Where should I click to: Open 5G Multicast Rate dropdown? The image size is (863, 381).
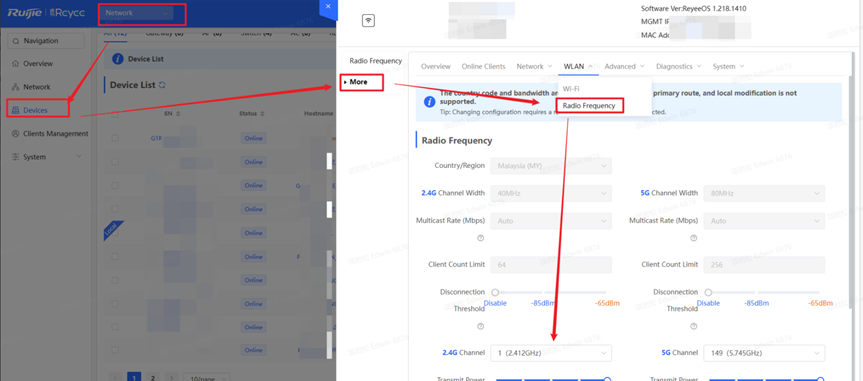tap(764, 221)
